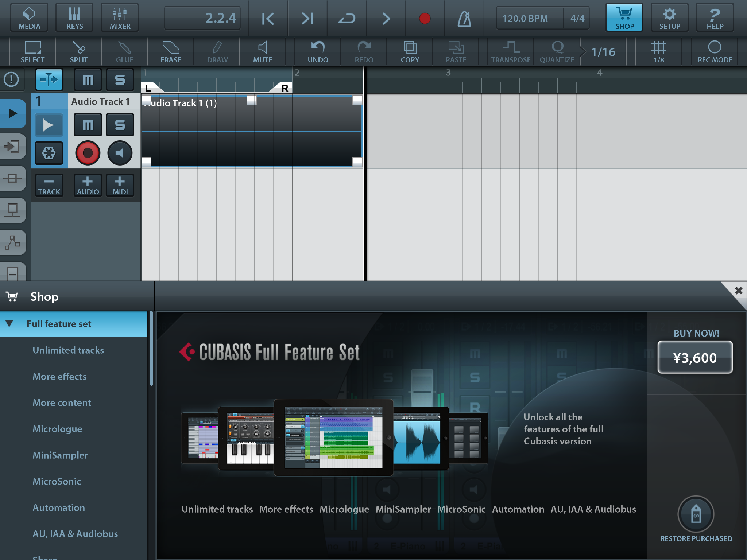Mute Audio Track 1
This screenshot has height=560, width=747.
[88, 125]
